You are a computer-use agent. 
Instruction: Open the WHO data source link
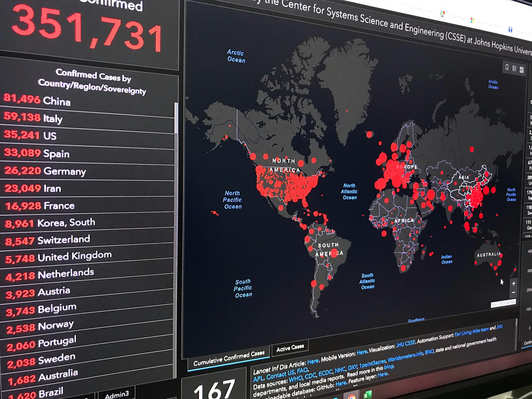click(x=296, y=379)
